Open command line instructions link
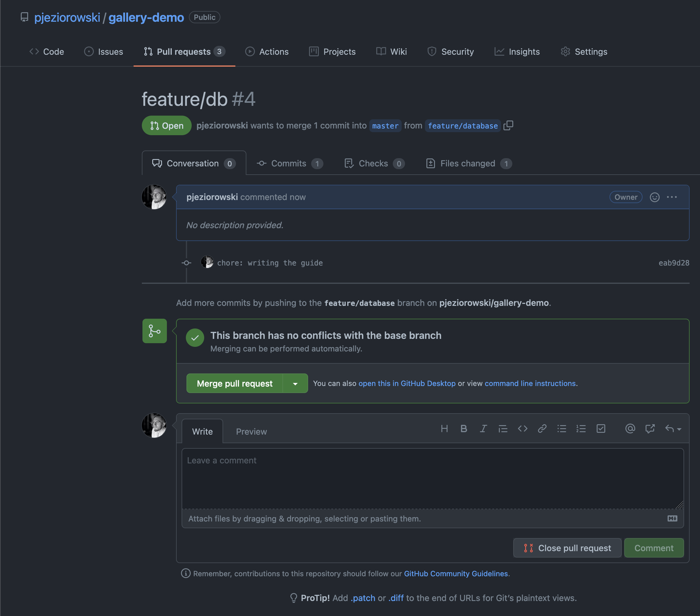 pyautogui.click(x=530, y=383)
